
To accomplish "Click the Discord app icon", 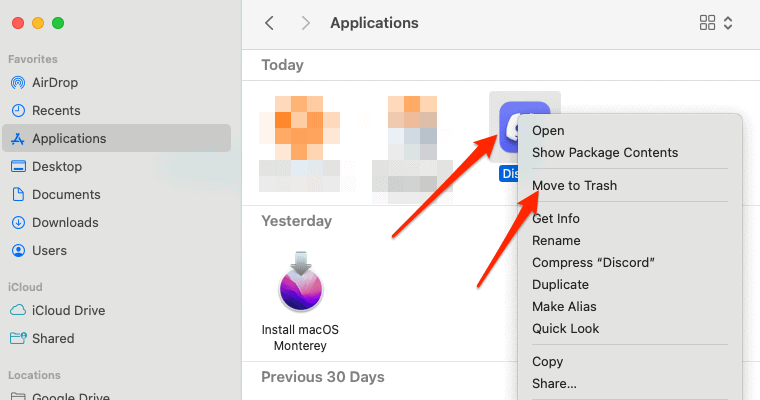I will coord(524,130).
